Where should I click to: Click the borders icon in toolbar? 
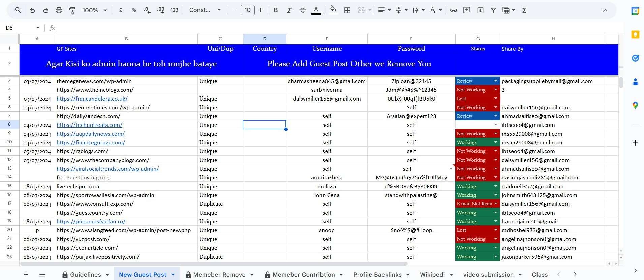coord(347,10)
